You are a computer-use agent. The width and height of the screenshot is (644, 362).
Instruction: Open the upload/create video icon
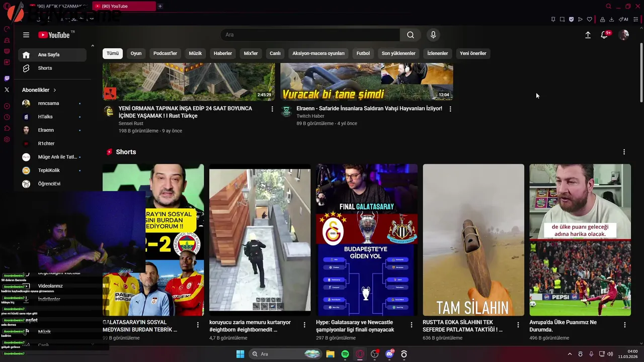[x=588, y=35]
